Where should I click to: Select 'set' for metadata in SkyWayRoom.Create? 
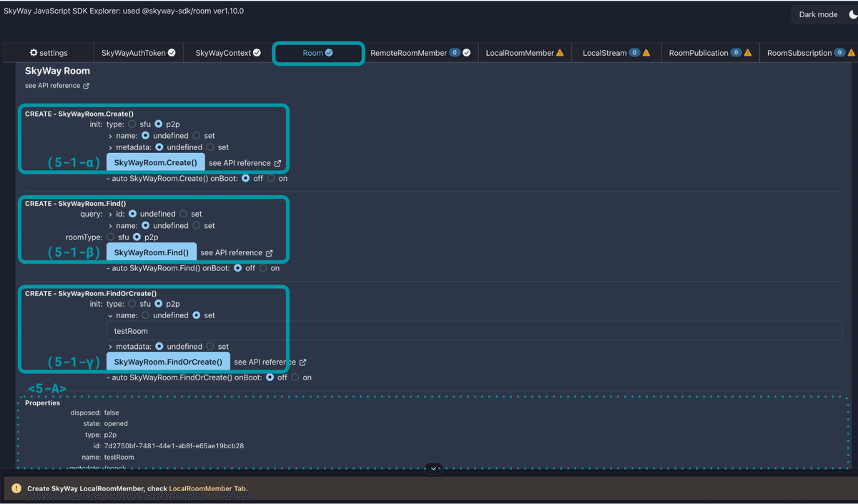212,147
